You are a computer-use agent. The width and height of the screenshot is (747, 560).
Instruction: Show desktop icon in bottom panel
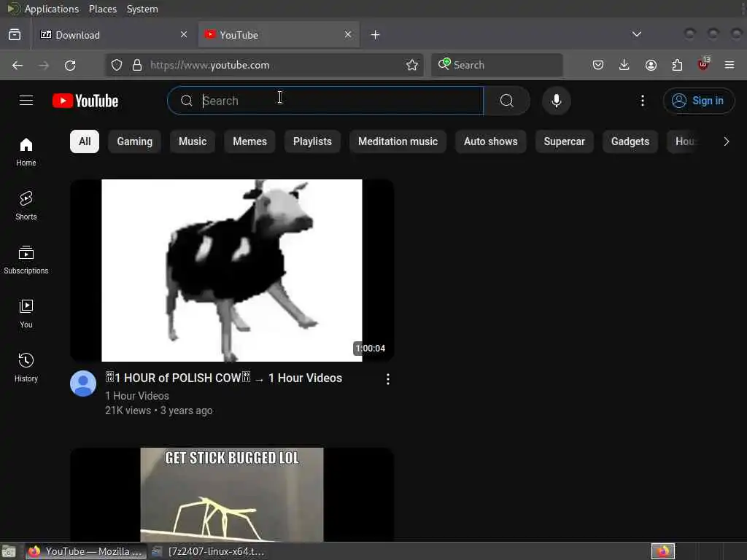tap(9, 552)
